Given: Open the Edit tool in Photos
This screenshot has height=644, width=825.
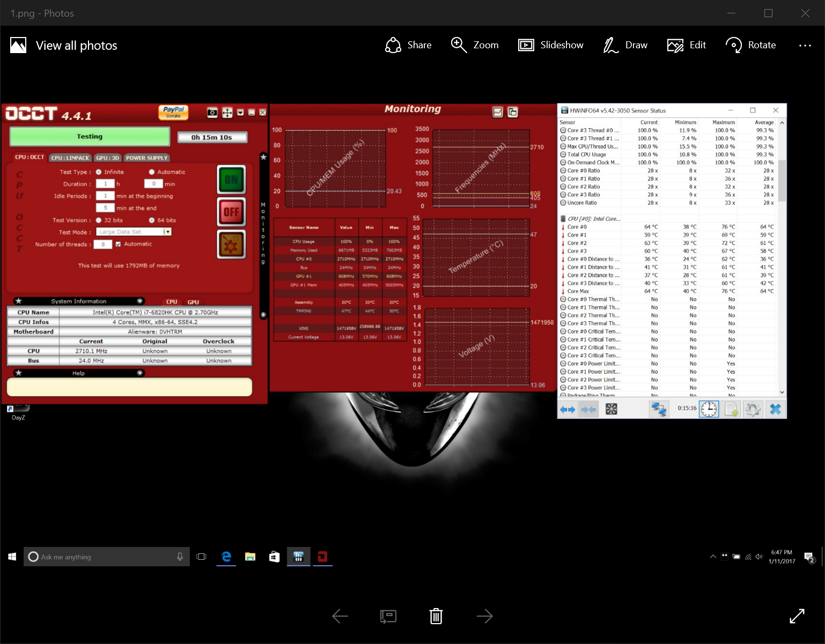Looking at the screenshot, I should [686, 45].
